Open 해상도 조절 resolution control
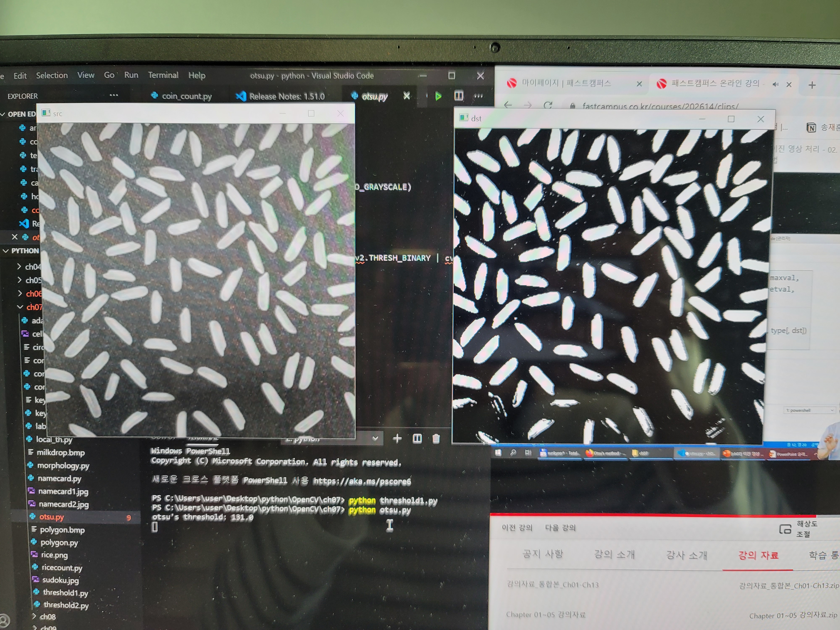Screen dimensions: 840x630 798,529
